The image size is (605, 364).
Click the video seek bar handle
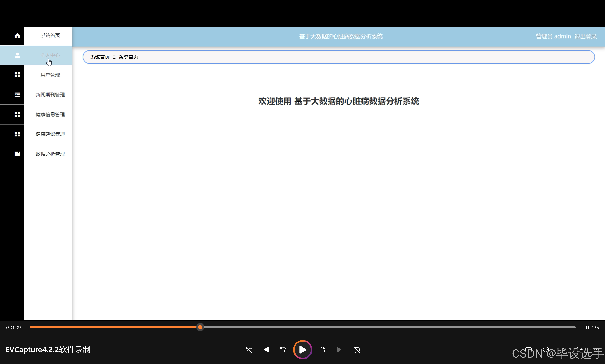coord(200,327)
